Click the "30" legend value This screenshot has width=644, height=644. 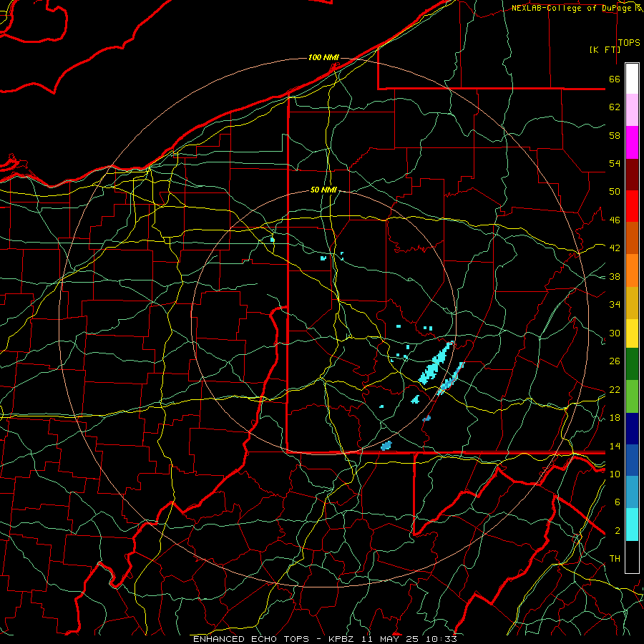615,333
